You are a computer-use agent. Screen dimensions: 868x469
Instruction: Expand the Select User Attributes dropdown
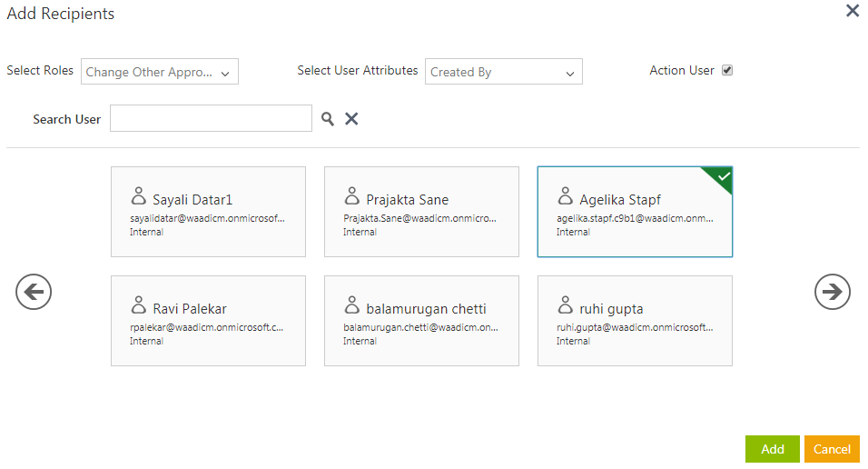coord(503,73)
